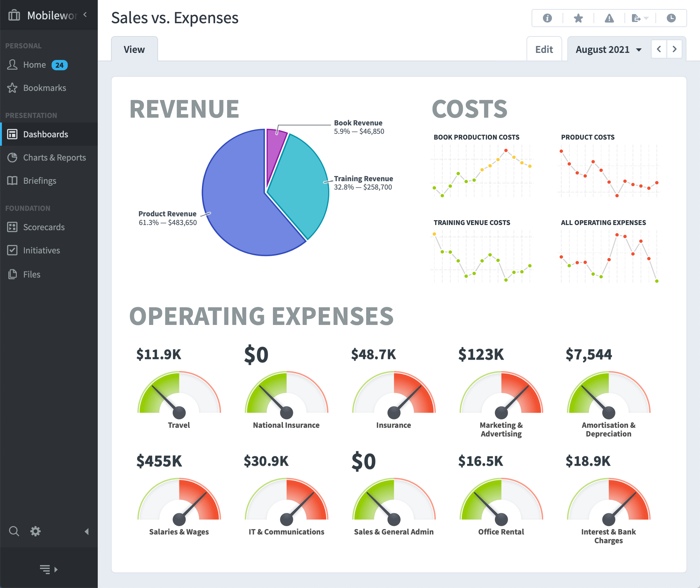Open the export dropdown menu

[x=640, y=18]
